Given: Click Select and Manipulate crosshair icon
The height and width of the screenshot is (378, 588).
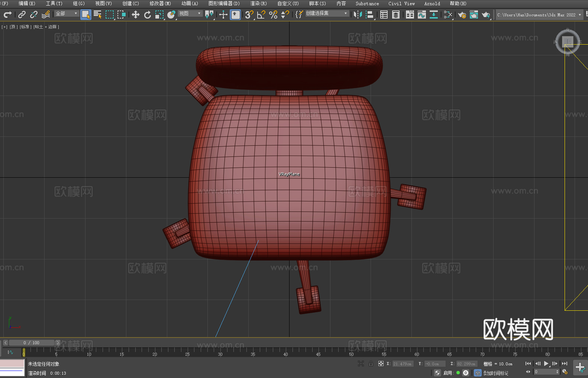Looking at the screenshot, I should tap(223, 14).
